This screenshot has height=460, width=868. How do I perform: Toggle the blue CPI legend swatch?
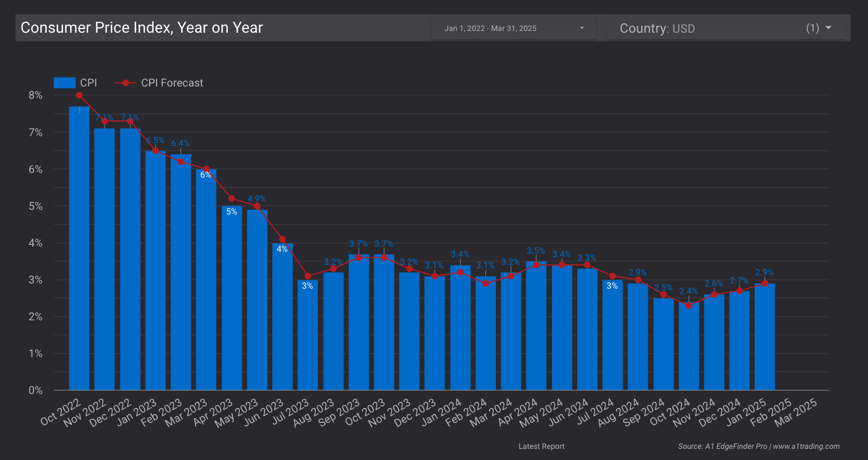coord(64,82)
